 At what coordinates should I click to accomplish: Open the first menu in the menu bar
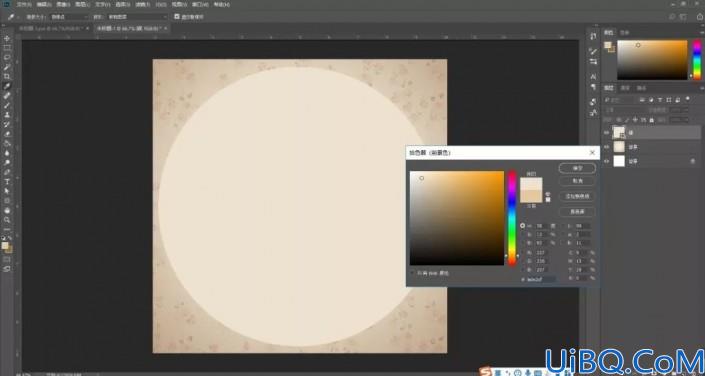(23, 4)
